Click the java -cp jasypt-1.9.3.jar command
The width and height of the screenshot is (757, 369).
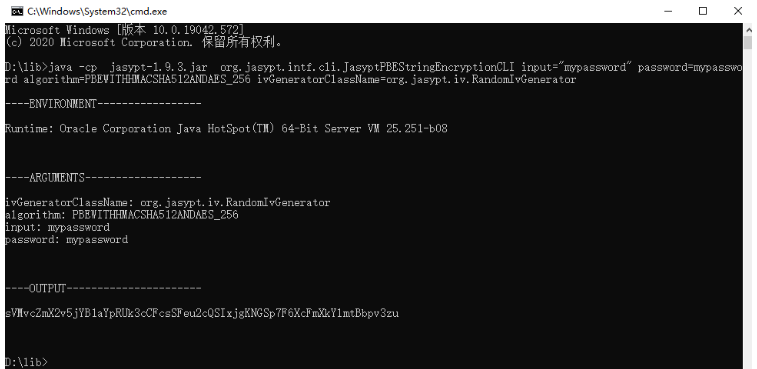(373, 73)
